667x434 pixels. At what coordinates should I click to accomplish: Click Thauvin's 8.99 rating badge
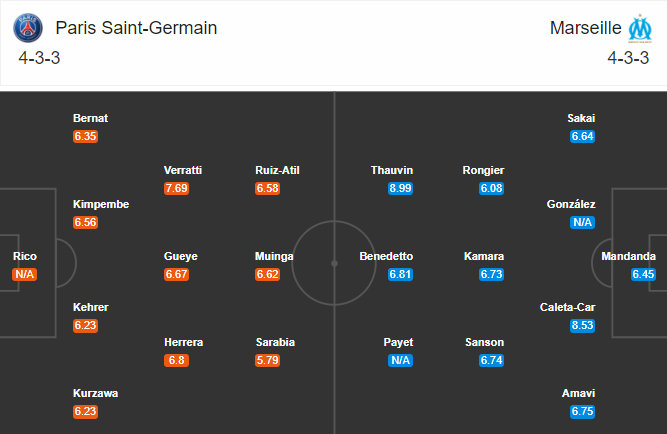click(400, 188)
